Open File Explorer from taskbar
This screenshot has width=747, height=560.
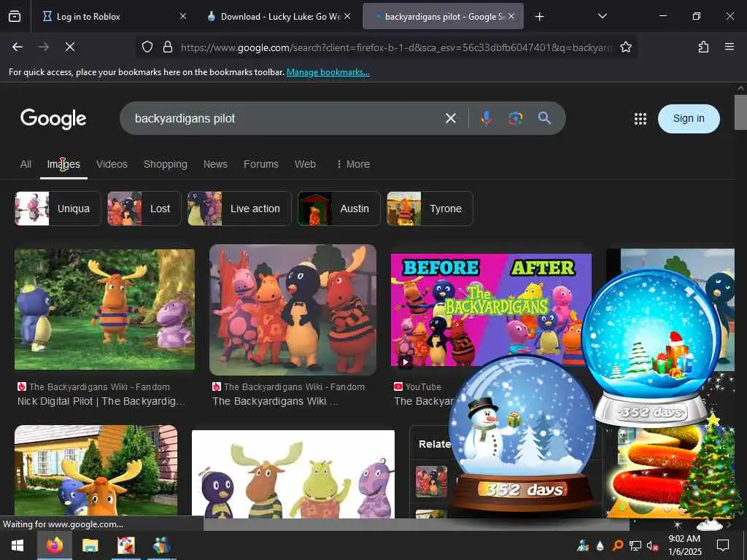click(90, 545)
